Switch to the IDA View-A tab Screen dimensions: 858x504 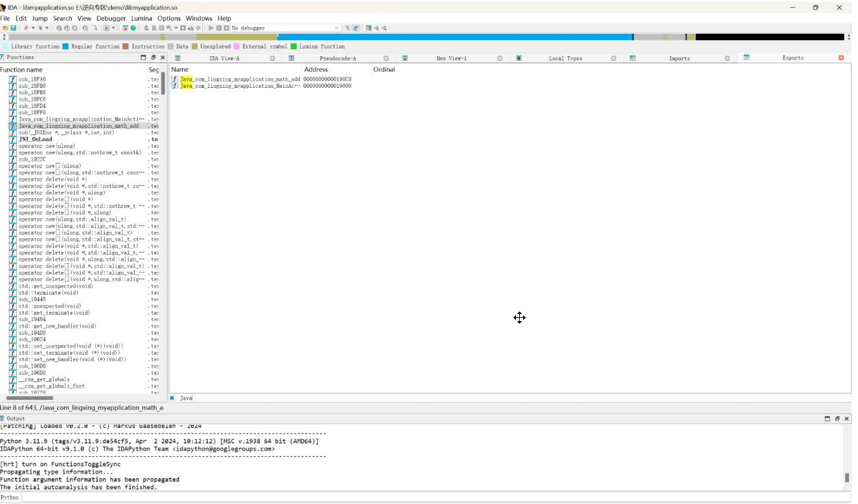click(224, 58)
